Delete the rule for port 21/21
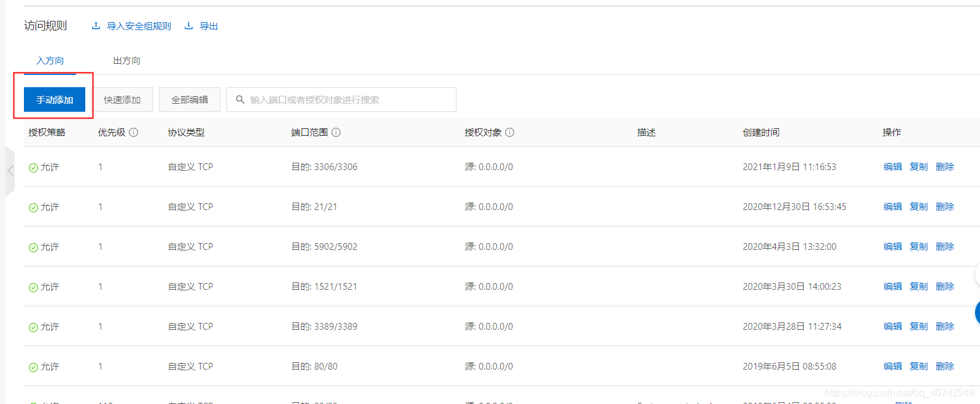This screenshot has height=404, width=980. [x=945, y=206]
